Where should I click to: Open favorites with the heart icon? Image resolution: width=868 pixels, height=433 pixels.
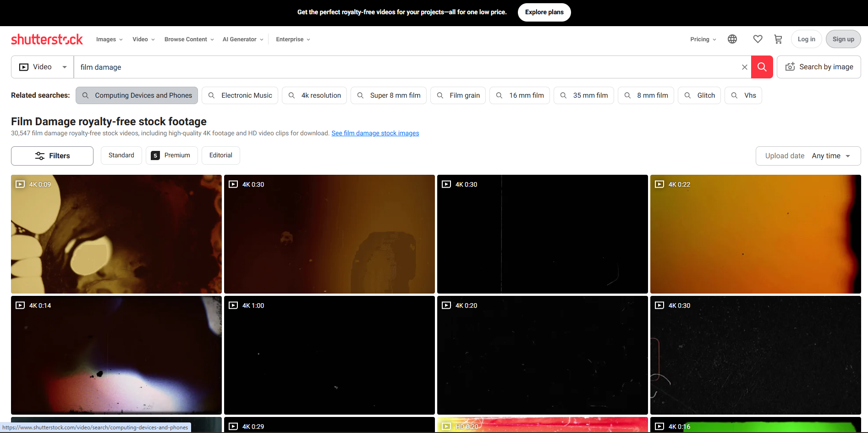758,39
